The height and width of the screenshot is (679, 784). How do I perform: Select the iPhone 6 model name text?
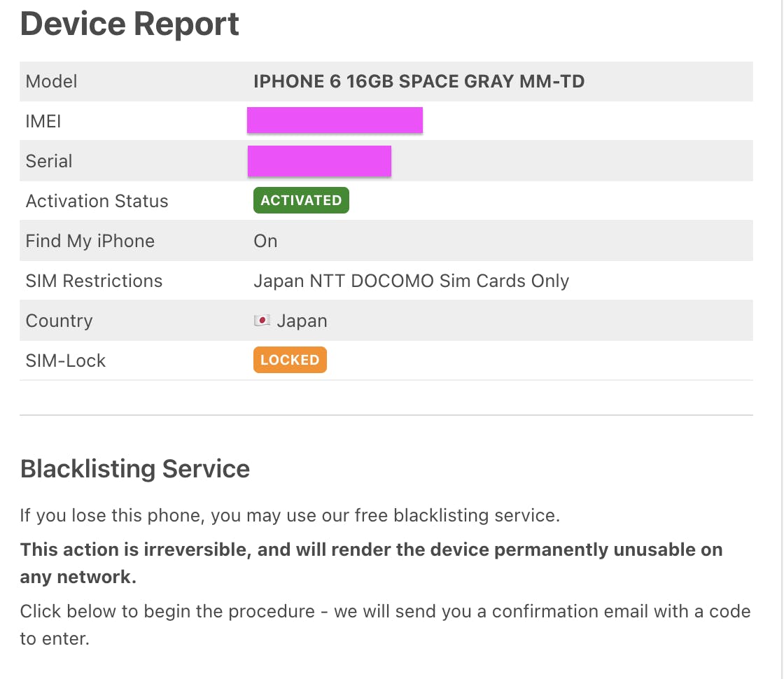click(419, 81)
